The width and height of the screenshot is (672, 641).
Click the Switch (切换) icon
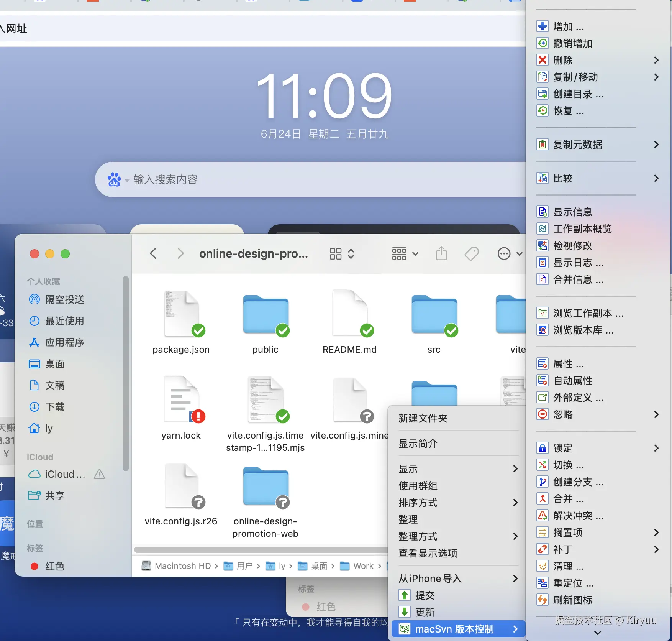tap(543, 465)
